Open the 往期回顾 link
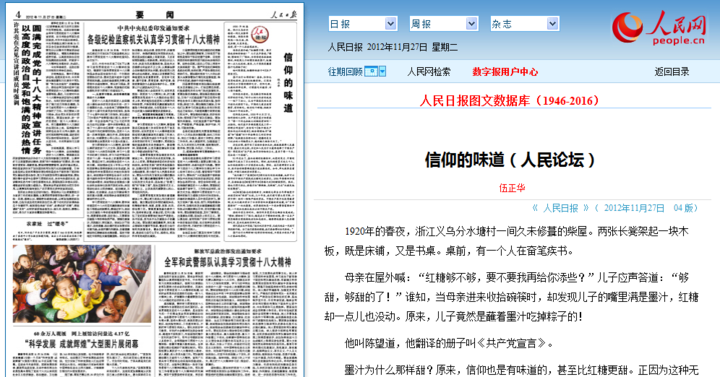The image size is (720, 377). 345,72
